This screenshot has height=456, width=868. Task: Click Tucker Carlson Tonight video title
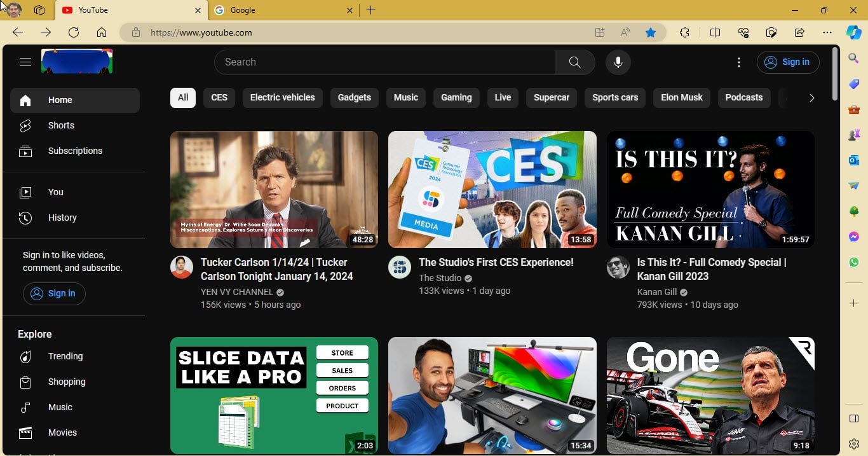tap(277, 270)
